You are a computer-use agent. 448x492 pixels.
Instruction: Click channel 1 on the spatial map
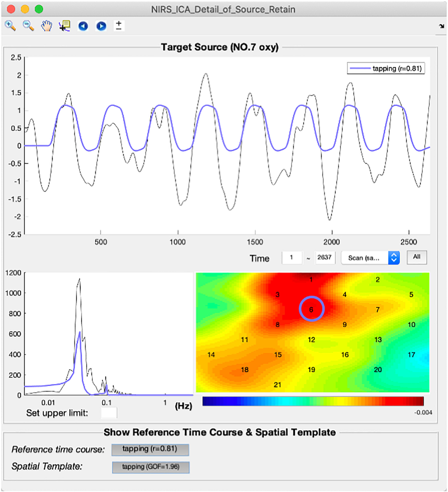tap(311, 279)
